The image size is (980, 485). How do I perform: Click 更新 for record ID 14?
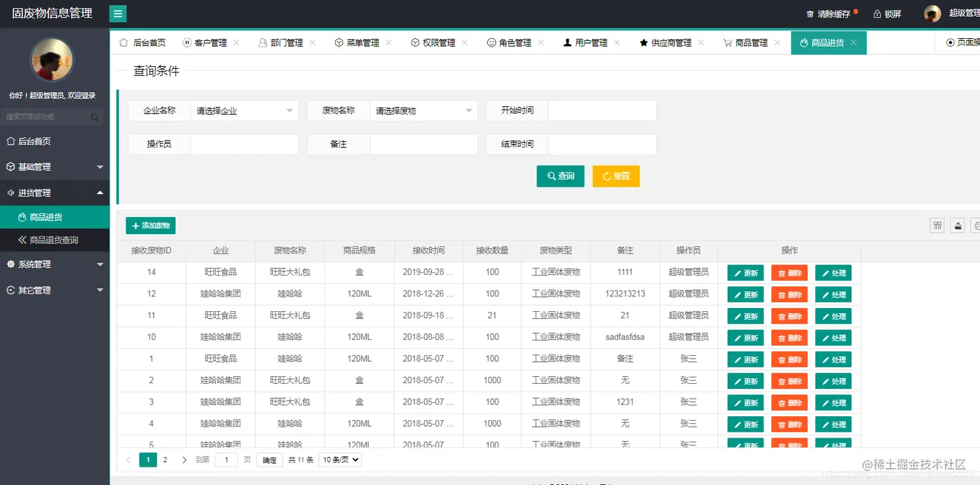pos(745,273)
